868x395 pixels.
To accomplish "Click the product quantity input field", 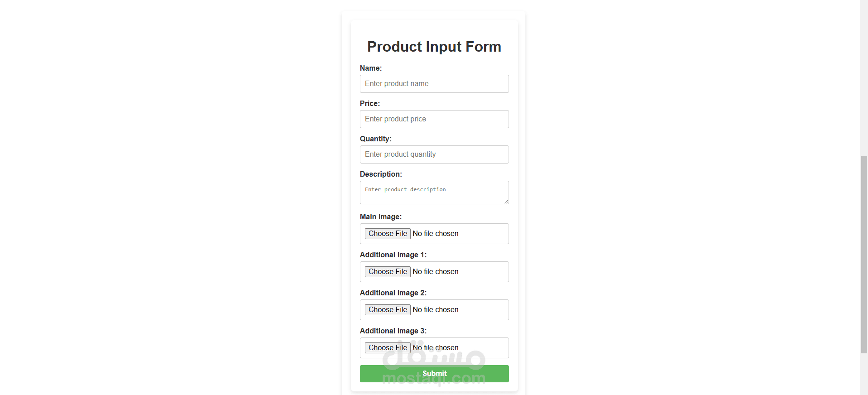I will [434, 154].
